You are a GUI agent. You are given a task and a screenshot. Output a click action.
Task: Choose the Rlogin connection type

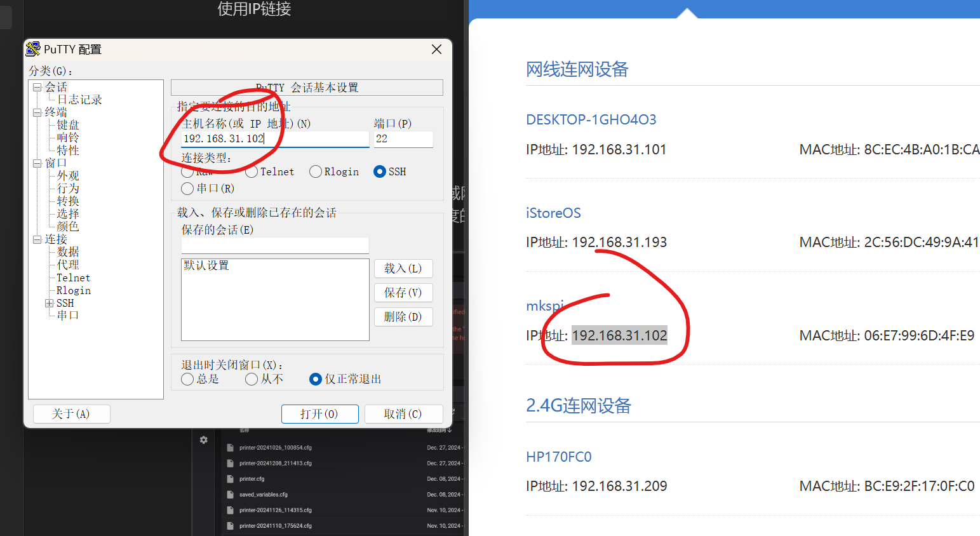click(316, 171)
